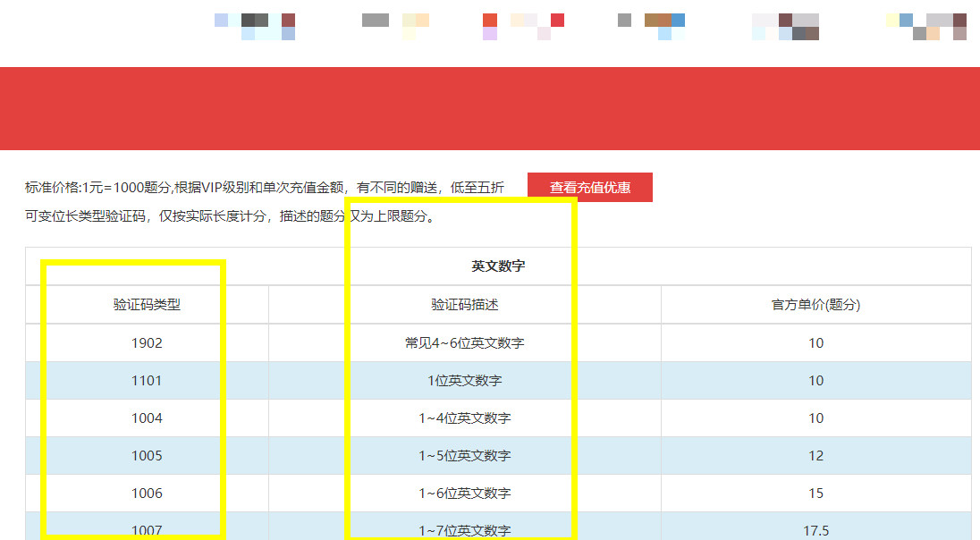The width and height of the screenshot is (980, 540).
Task: Click the 验证码类型 column header
Action: click(147, 305)
